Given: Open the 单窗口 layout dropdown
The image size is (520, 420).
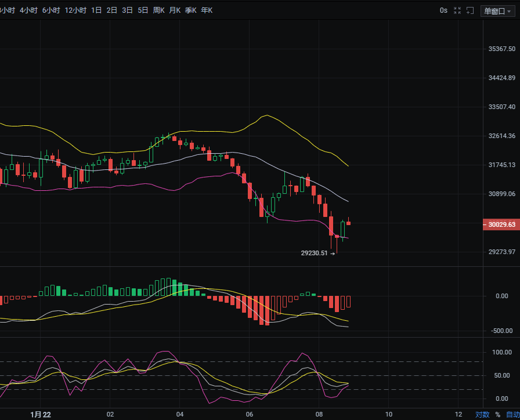Looking at the screenshot, I should (497, 10).
